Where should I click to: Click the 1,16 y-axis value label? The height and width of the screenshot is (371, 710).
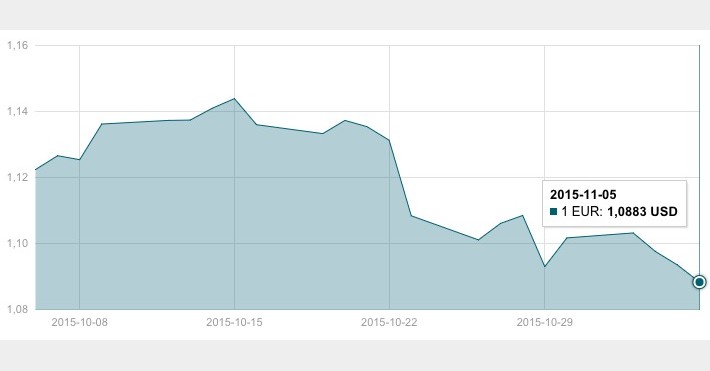click(x=18, y=45)
